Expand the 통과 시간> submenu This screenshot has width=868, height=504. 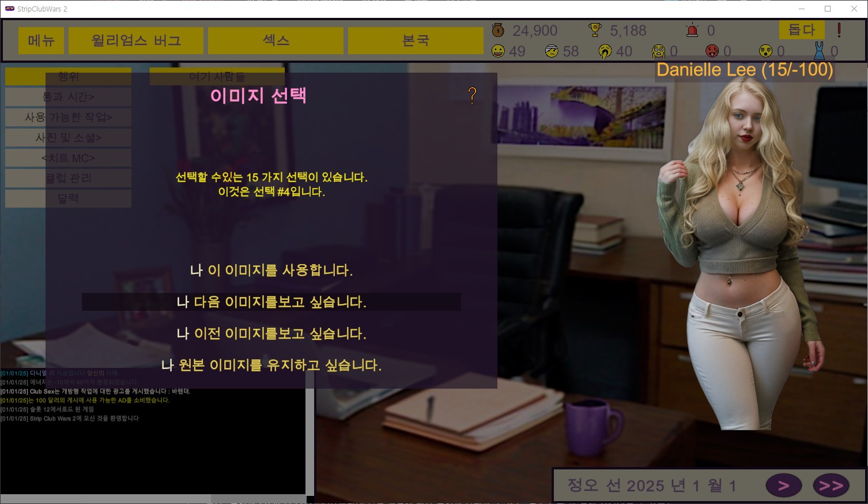(68, 97)
